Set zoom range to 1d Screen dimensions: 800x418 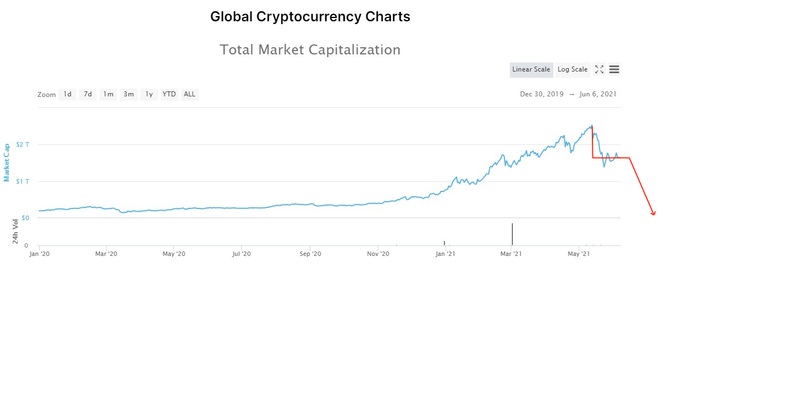click(x=67, y=94)
